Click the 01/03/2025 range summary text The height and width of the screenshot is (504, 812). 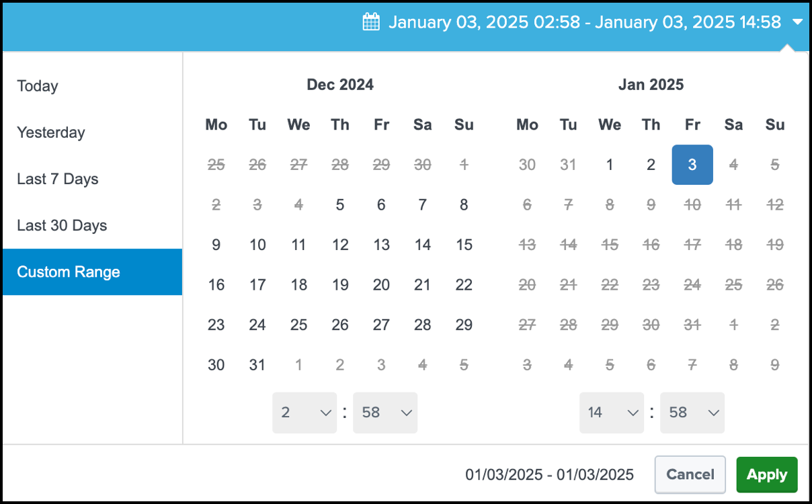[x=549, y=474]
